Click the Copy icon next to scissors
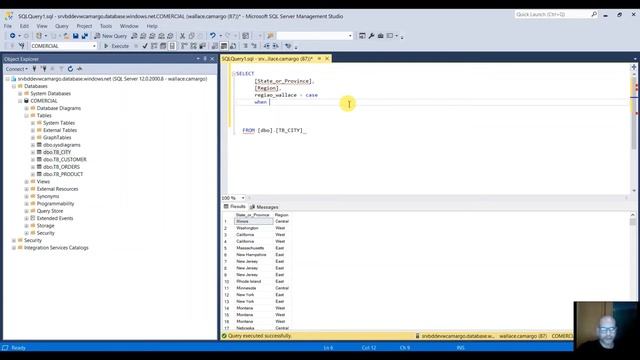640x360 pixels. [x=191, y=36]
